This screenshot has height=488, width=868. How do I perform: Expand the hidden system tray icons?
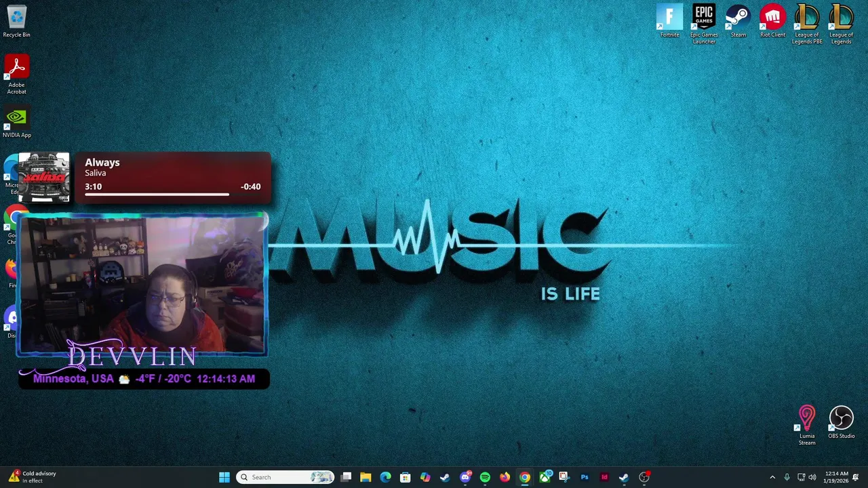pos(772,477)
